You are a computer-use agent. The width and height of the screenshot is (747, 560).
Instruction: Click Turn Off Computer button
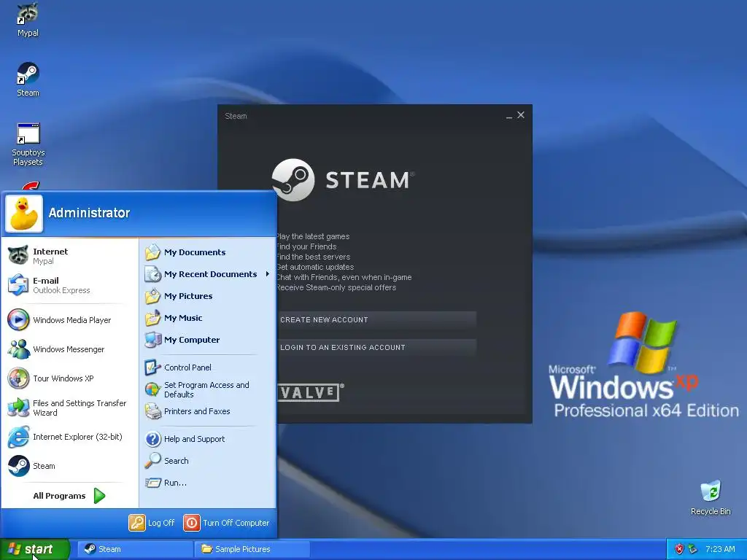[x=227, y=522]
